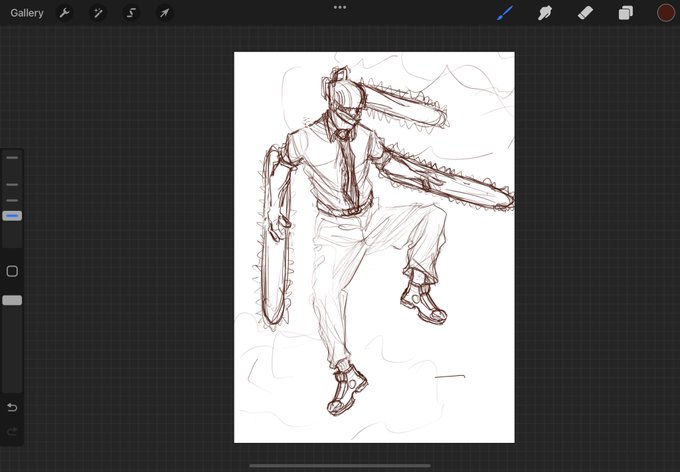680x472 pixels.
Task: Open the Gallery view
Action: click(27, 13)
